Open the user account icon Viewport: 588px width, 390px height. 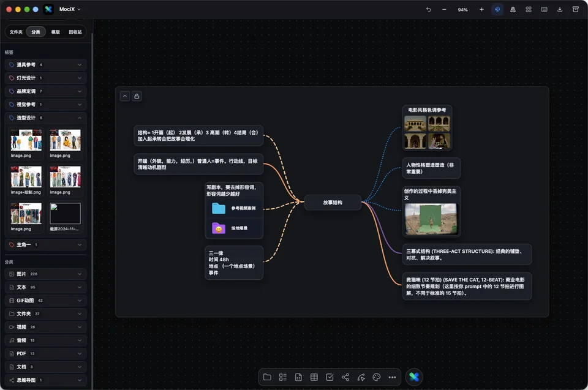(513, 9)
